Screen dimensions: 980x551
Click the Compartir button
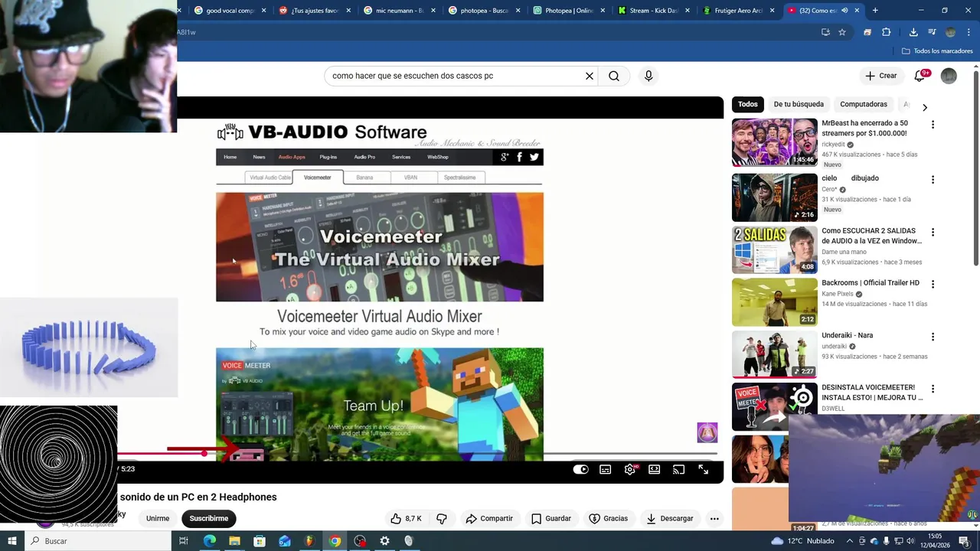(489, 518)
